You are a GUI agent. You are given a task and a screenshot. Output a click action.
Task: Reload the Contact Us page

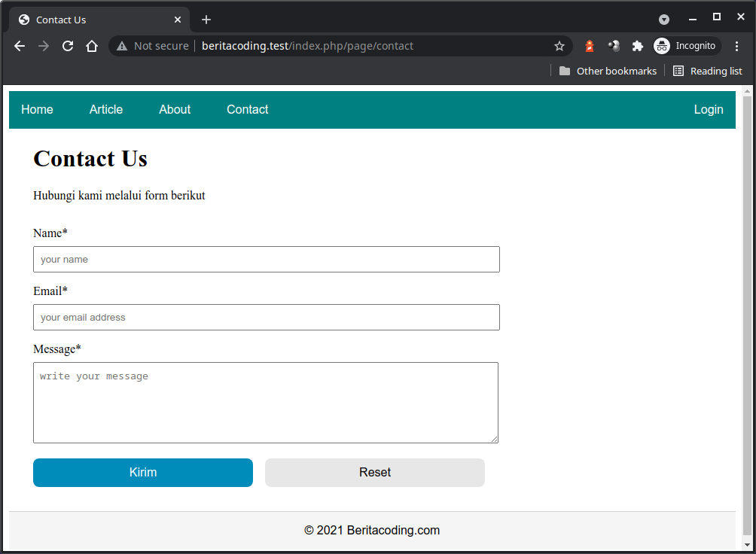(68, 46)
